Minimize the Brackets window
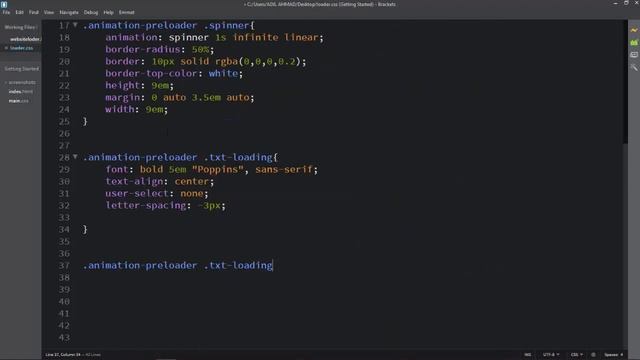This screenshot has height=360, width=640. coord(615,3)
